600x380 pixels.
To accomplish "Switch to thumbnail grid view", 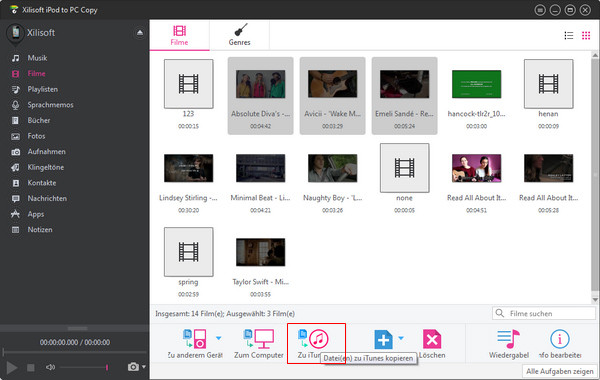I will pos(586,36).
